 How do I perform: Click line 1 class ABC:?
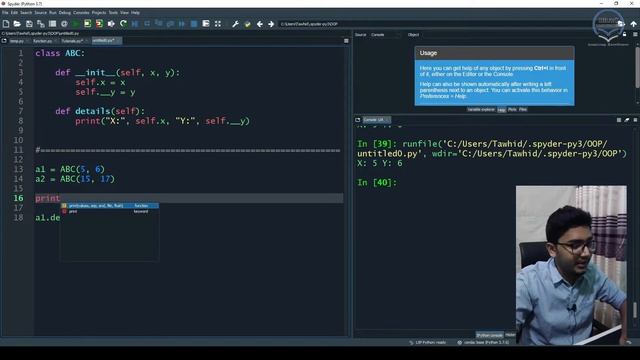tap(60, 53)
